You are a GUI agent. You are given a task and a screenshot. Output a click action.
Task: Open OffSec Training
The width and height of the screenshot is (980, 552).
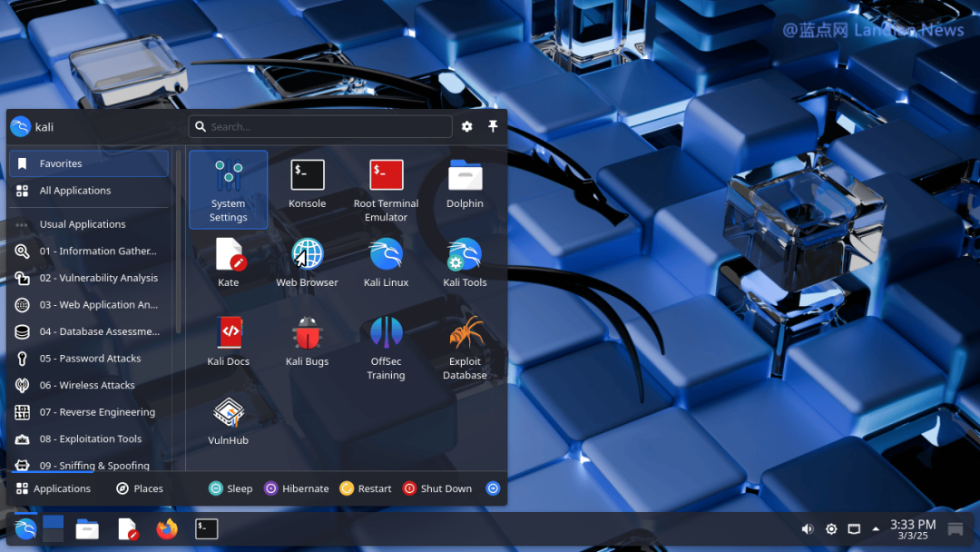point(386,349)
